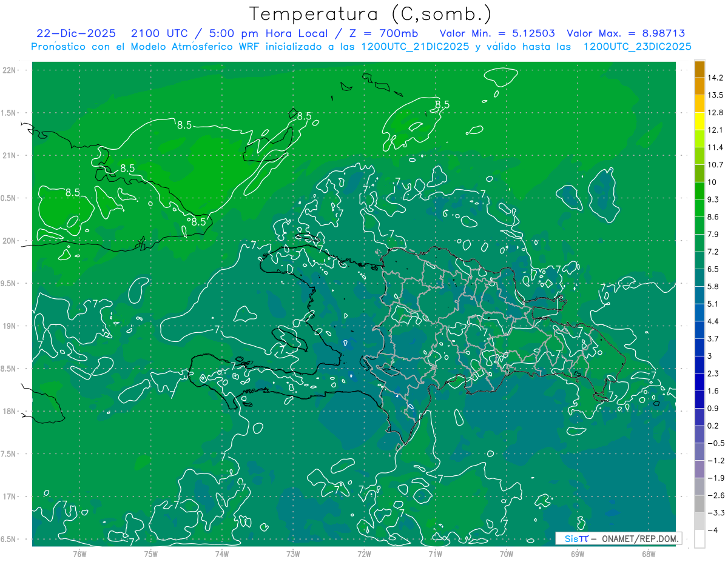Click the 20N latitude axis label
Viewport: 728px width, 562px height.
[9, 241]
